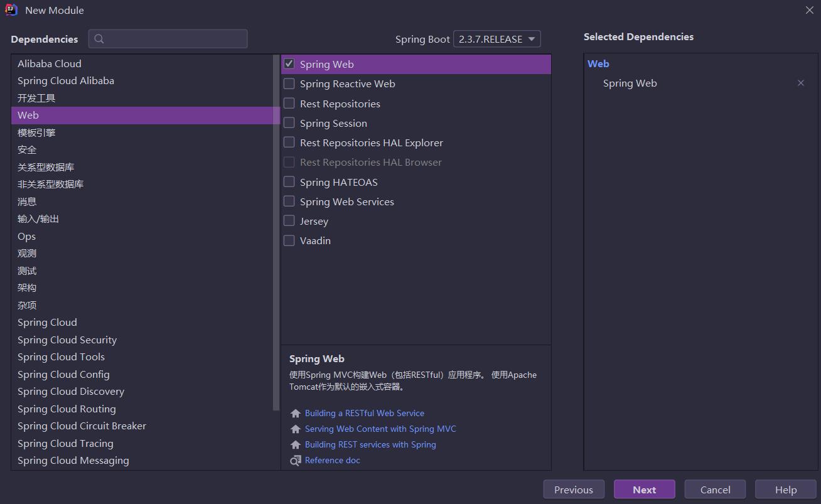The image size is (821, 504).
Task: Choose the 杂项 category
Action: 142,305
